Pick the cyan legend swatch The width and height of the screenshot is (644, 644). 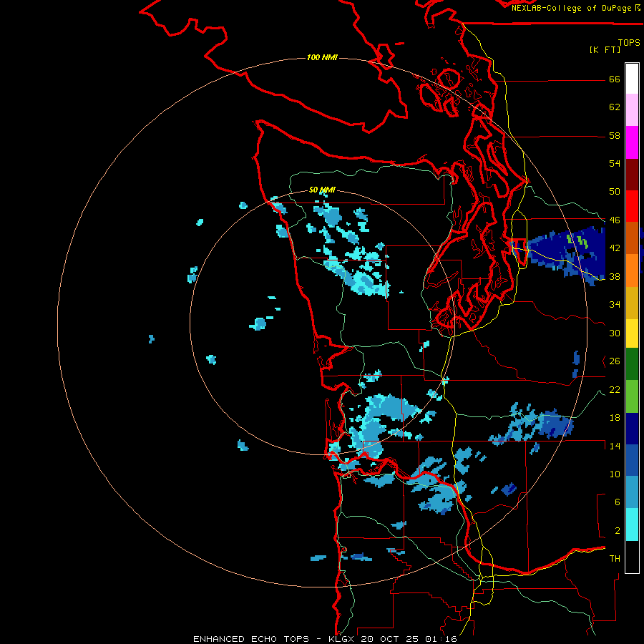pyautogui.click(x=632, y=525)
